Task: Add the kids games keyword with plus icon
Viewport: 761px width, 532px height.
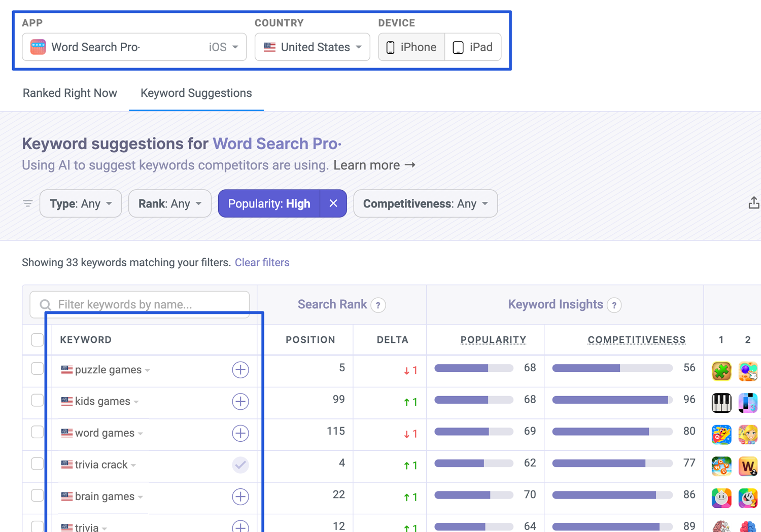Action: [240, 402]
